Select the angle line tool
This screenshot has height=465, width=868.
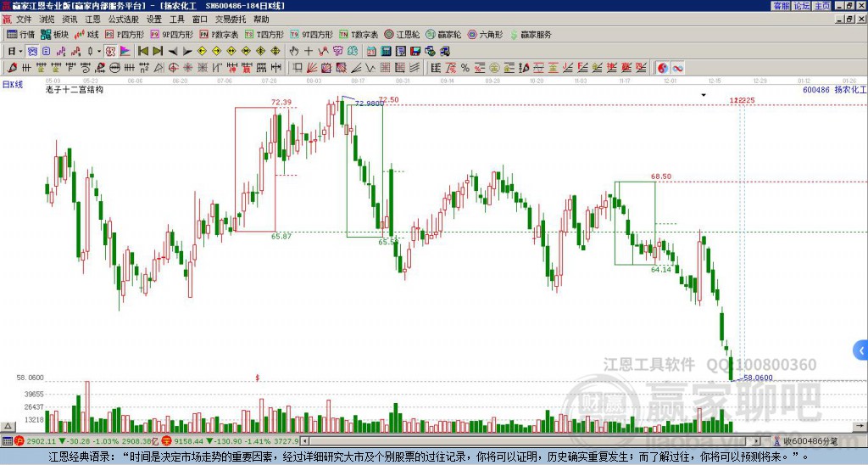[x=355, y=68]
